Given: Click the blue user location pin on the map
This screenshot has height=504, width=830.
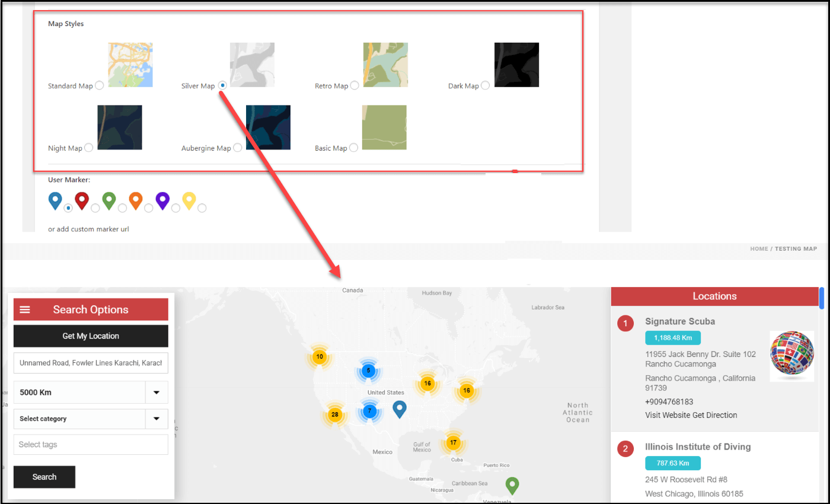Looking at the screenshot, I should point(400,409).
